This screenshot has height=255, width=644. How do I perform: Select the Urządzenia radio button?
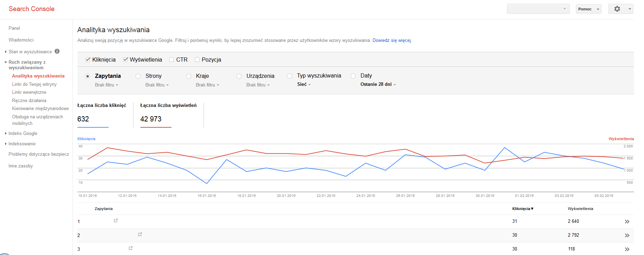pos(239,76)
